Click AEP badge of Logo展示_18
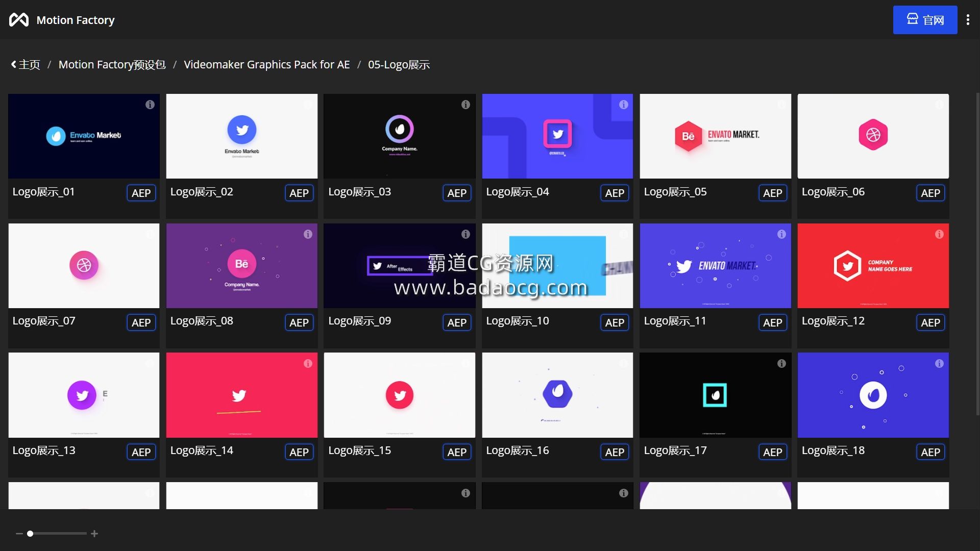 point(930,453)
